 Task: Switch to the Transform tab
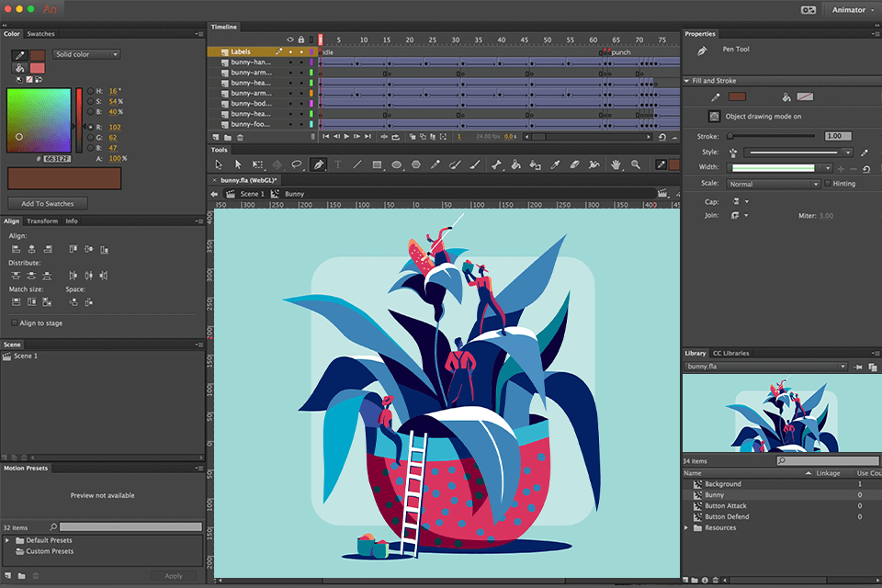pos(43,221)
